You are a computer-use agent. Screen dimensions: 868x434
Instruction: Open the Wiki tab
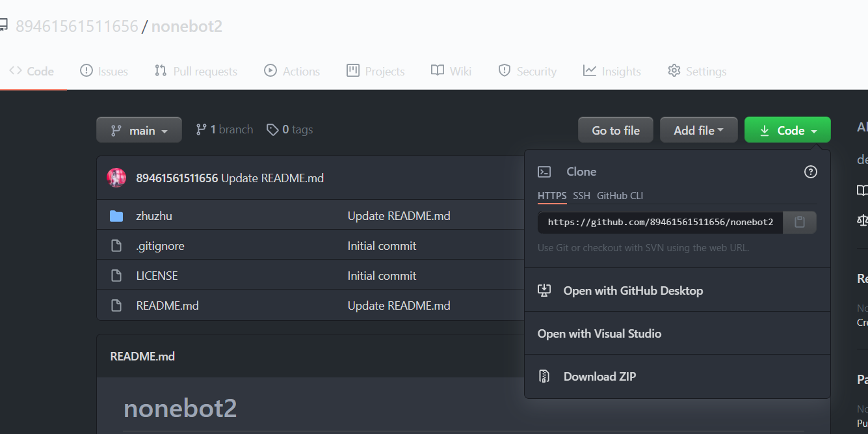(451, 71)
